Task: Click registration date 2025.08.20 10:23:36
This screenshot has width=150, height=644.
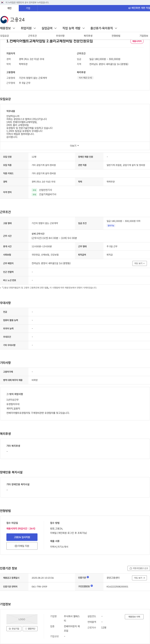Action: click(43, 578)
